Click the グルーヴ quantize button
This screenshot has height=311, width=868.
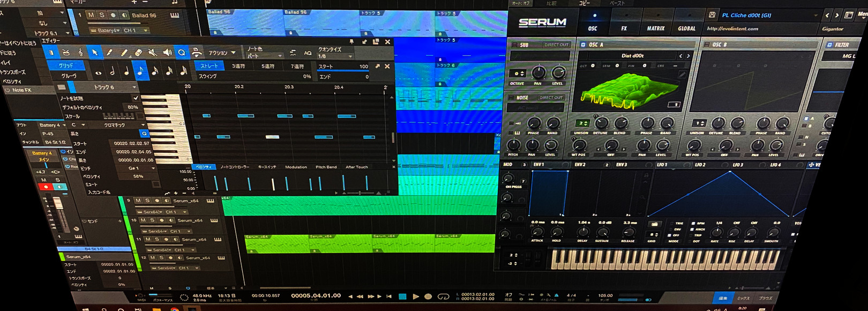coord(69,76)
